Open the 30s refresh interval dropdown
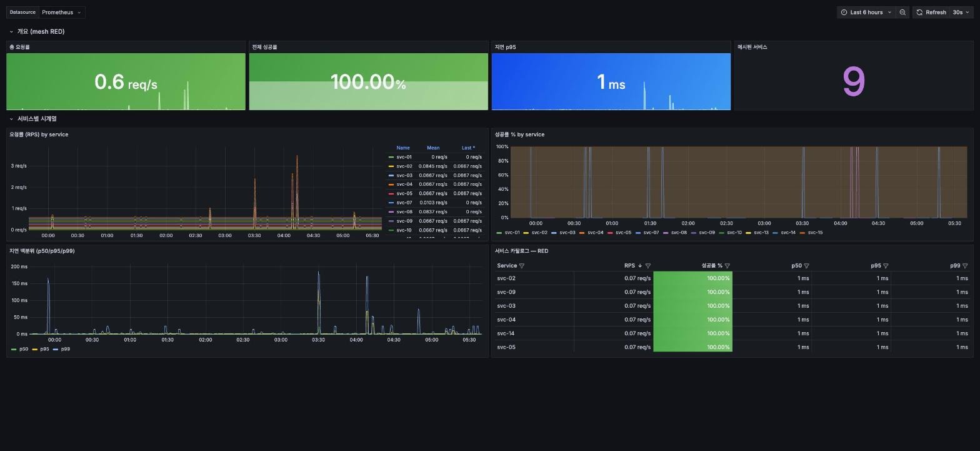This screenshot has height=451, width=980. pos(961,13)
